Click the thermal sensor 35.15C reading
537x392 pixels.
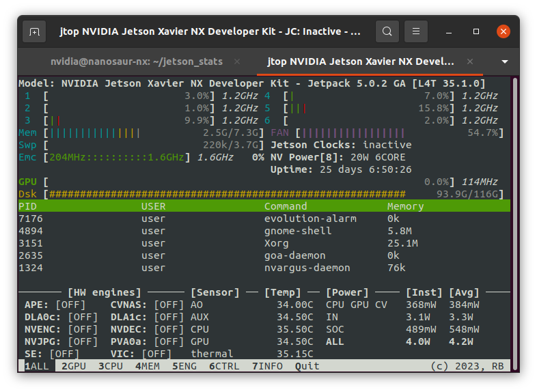(295, 354)
